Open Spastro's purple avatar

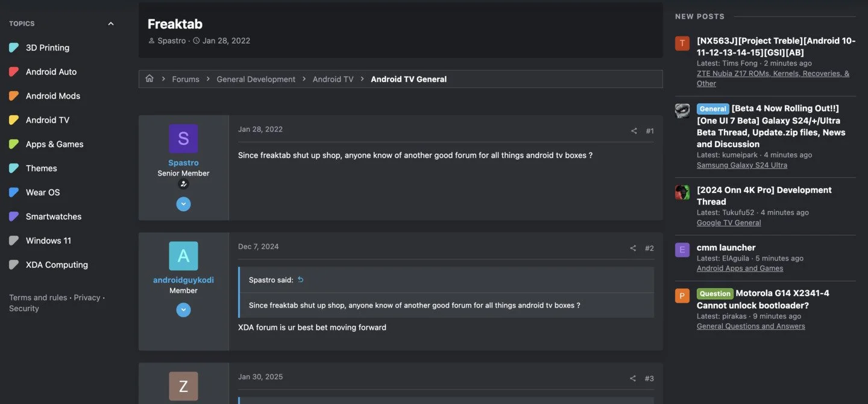click(183, 139)
